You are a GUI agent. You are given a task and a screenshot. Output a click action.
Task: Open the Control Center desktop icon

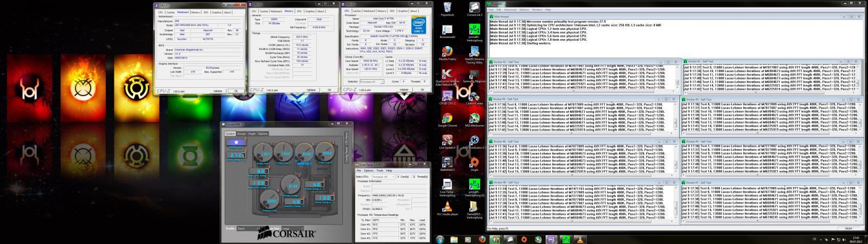tap(474, 98)
